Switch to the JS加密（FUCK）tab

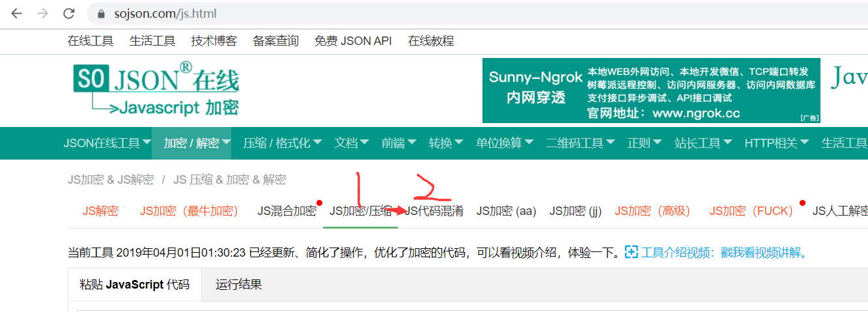click(751, 211)
